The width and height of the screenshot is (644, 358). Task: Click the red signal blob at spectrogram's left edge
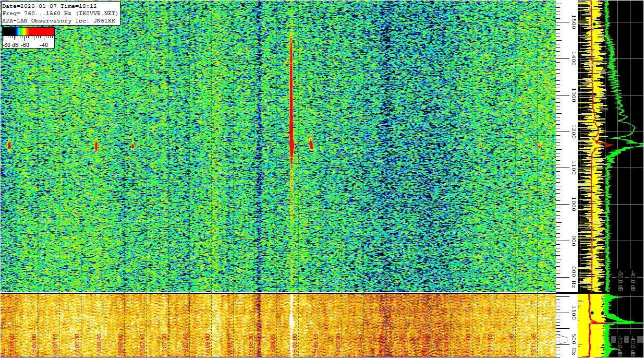point(9,145)
